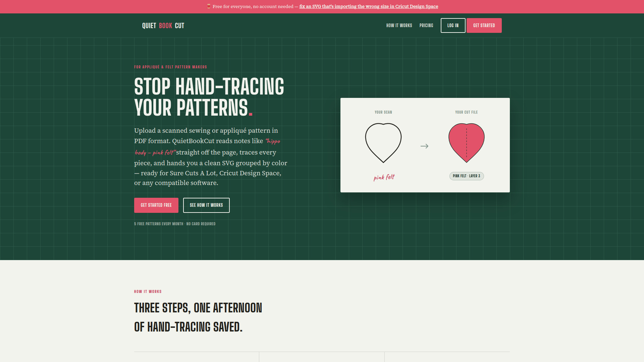Click the Log In button
The width and height of the screenshot is (644, 362).
[x=453, y=25]
